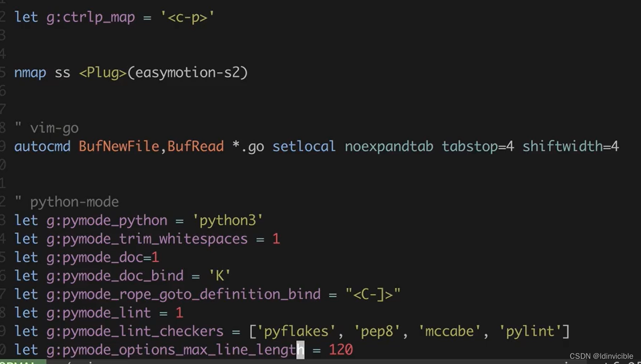Viewport: 641px width, 364px height.
Task: Click 'pyflakes' in checkers list
Action: pos(297,331)
